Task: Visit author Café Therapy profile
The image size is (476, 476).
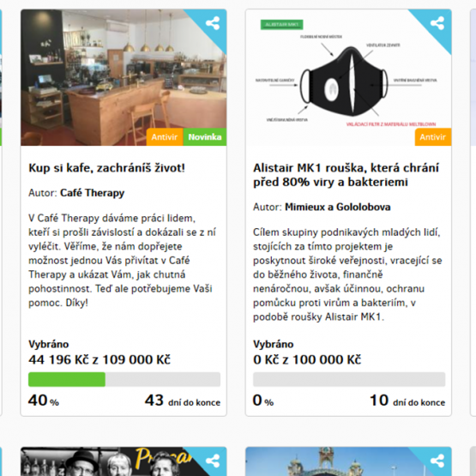Action: coord(93,193)
